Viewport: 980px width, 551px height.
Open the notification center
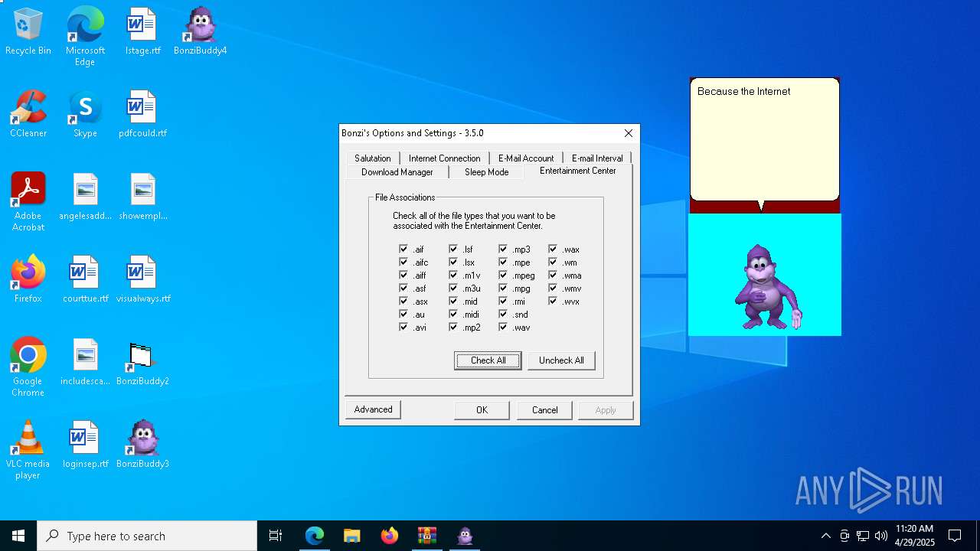[x=955, y=536]
